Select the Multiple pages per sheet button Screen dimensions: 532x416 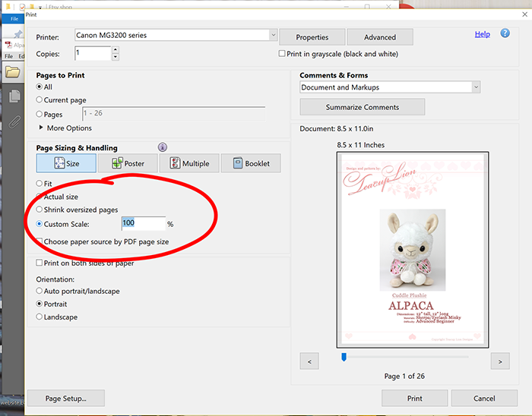pos(189,163)
